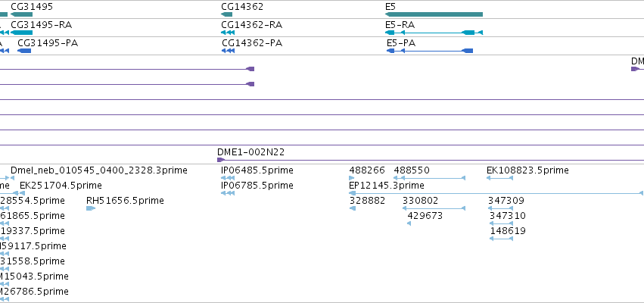
Task: Select CG14362-RA transcript arrows
Action: point(228,33)
